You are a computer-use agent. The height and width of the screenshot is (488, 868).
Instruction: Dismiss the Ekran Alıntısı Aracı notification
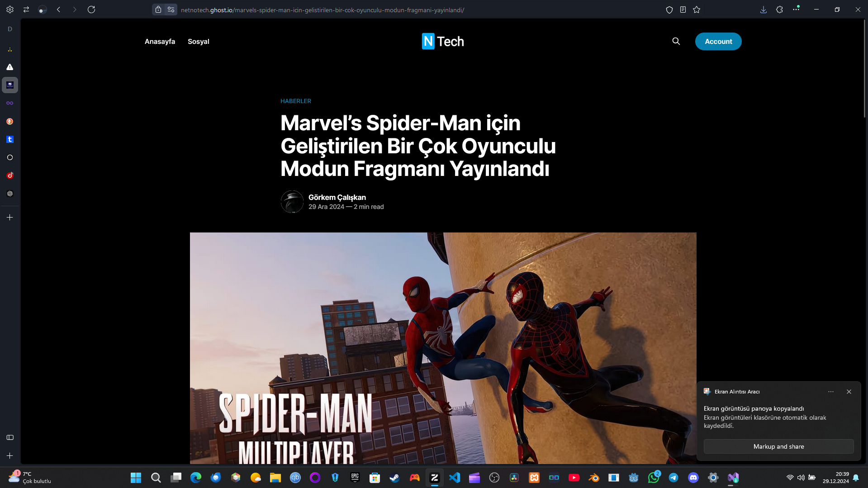click(849, 392)
